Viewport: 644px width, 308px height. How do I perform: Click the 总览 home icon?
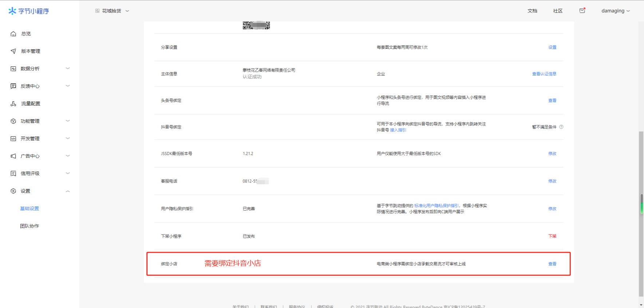(x=13, y=34)
